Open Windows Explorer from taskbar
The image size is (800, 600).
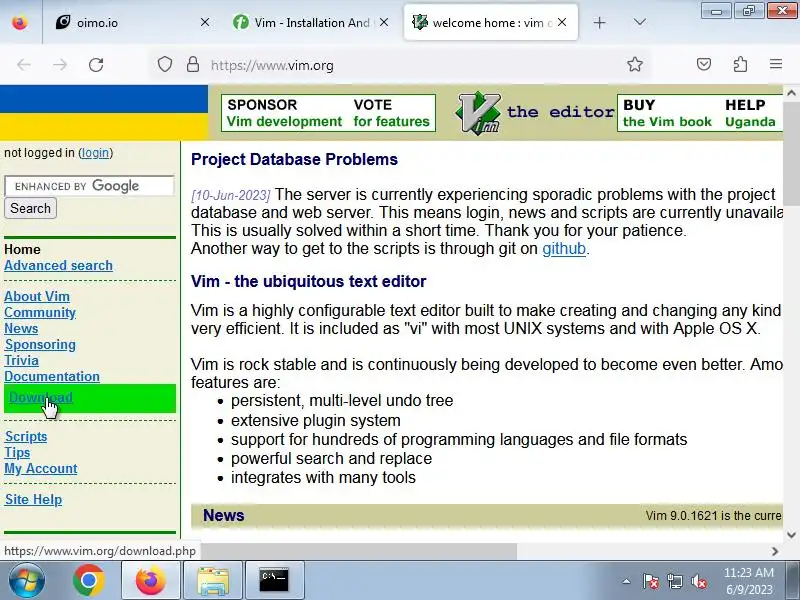212,580
